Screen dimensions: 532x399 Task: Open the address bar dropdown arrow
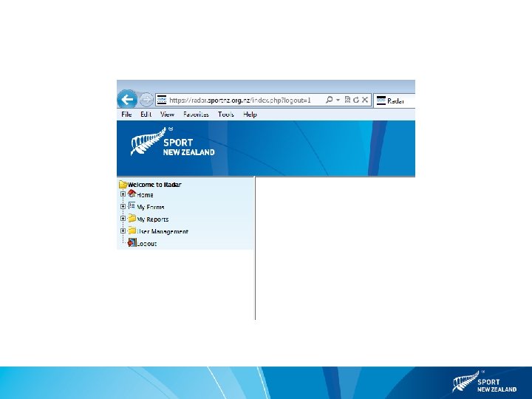click(338, 100)
